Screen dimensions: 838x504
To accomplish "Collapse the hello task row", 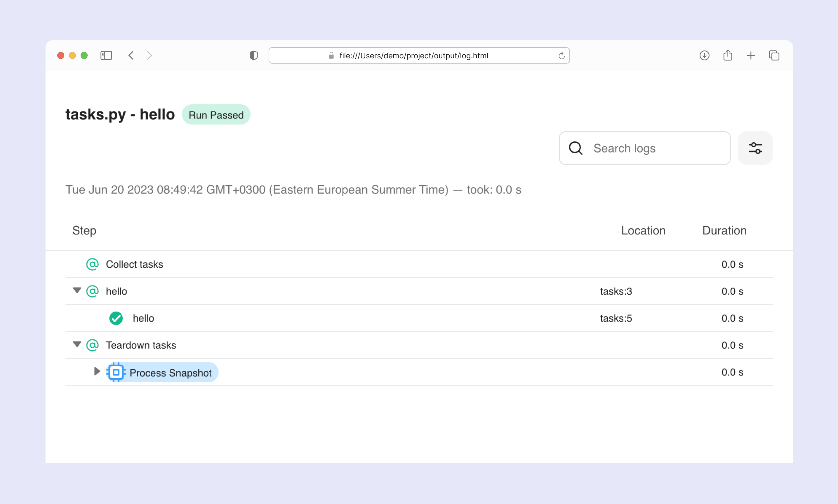I will click(x=77, y=290).
